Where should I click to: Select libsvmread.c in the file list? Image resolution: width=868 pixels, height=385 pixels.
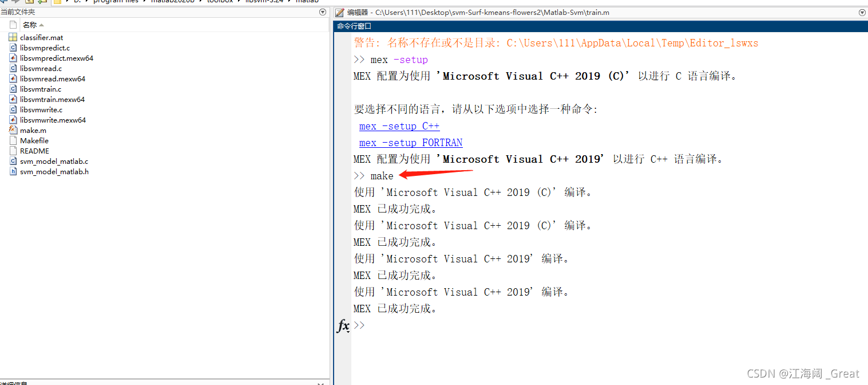coord(41,68)
